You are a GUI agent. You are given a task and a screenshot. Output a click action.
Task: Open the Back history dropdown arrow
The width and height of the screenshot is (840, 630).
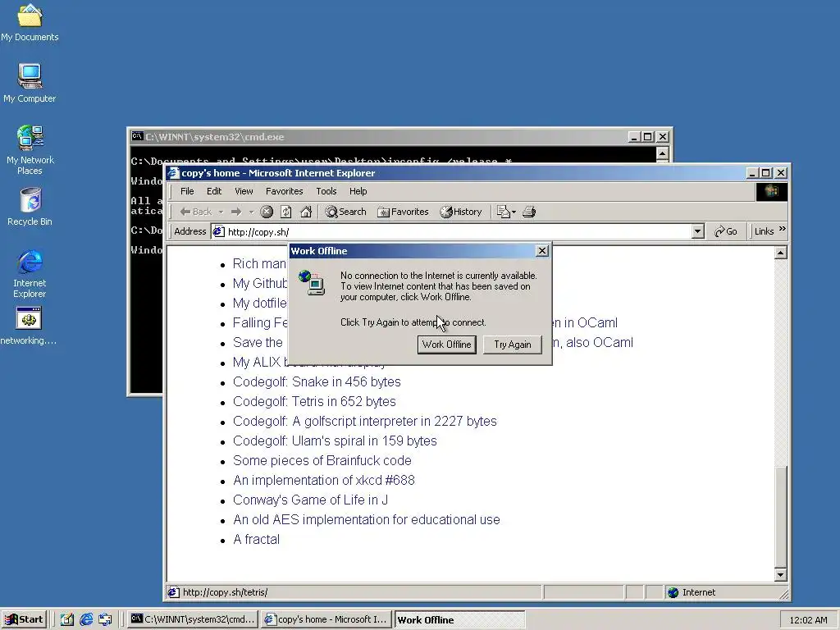click(x=221, y=212)
